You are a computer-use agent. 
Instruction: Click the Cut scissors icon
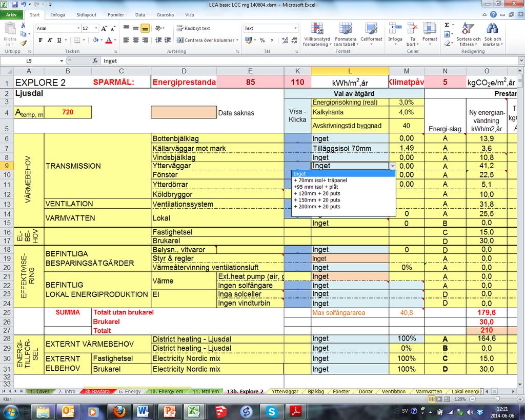(x=23, y=25)
